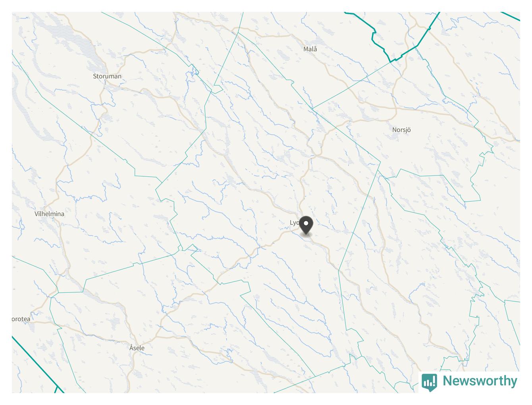Select the Malå town label
The image size is (532, 405).
pyautogui.click(x=310, y=49)
